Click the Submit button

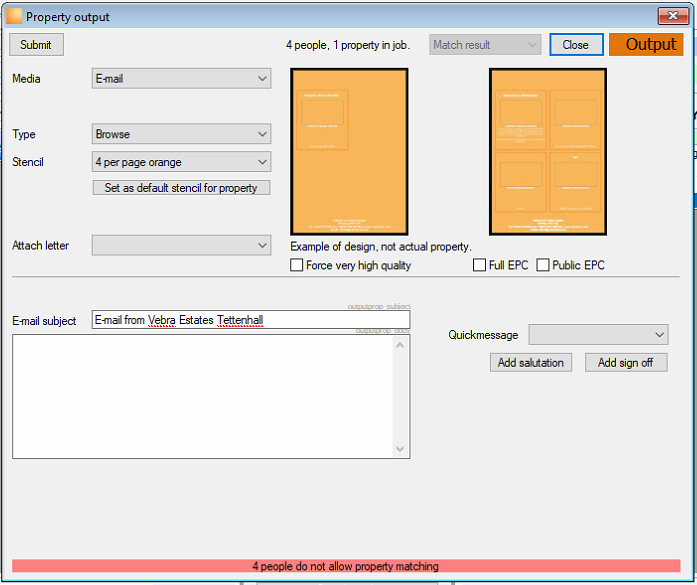[36, 44]
